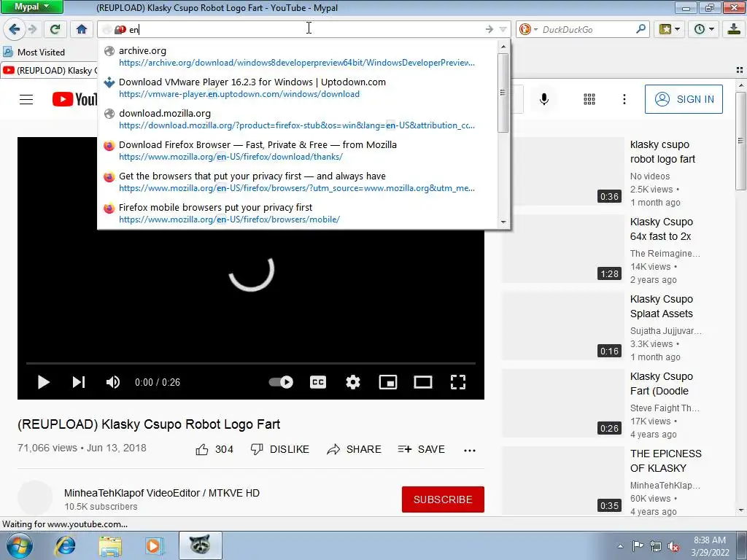Open Klasky Csupo 64x fast to 2x video
Viewport: 747px width, 560px height.
pos(661,229)
